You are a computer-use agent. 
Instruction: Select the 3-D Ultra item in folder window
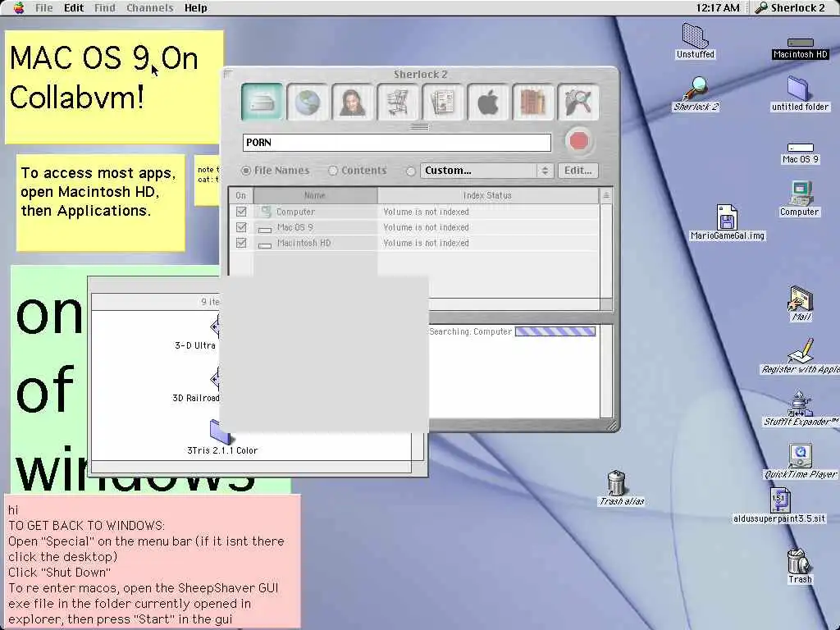click(197, 333)
